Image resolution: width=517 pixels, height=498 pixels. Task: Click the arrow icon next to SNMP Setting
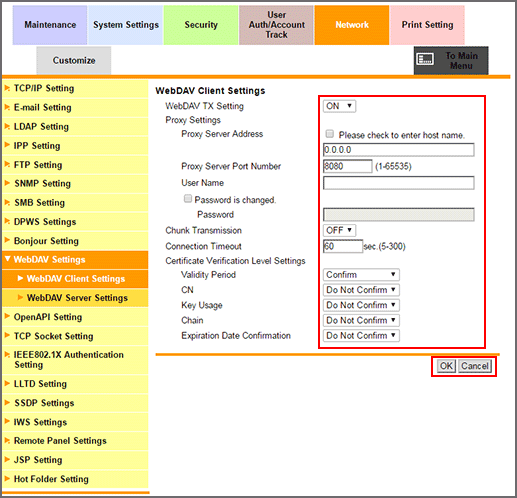(x=7, y=183)
